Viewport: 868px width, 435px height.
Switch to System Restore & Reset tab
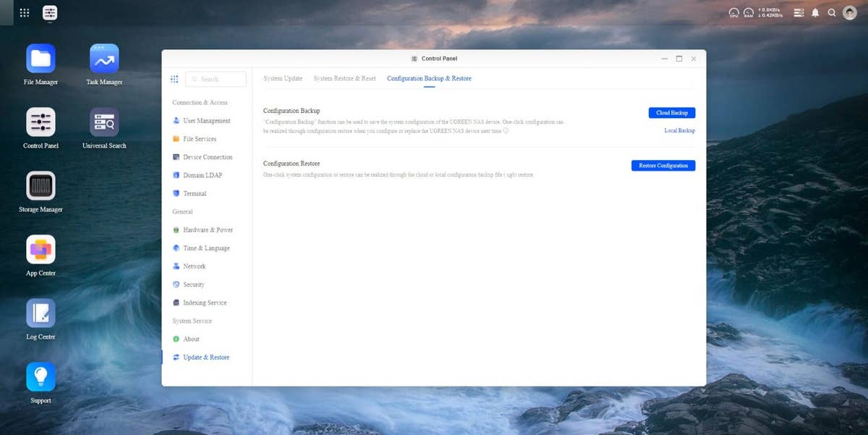click(x=344, y=78)
